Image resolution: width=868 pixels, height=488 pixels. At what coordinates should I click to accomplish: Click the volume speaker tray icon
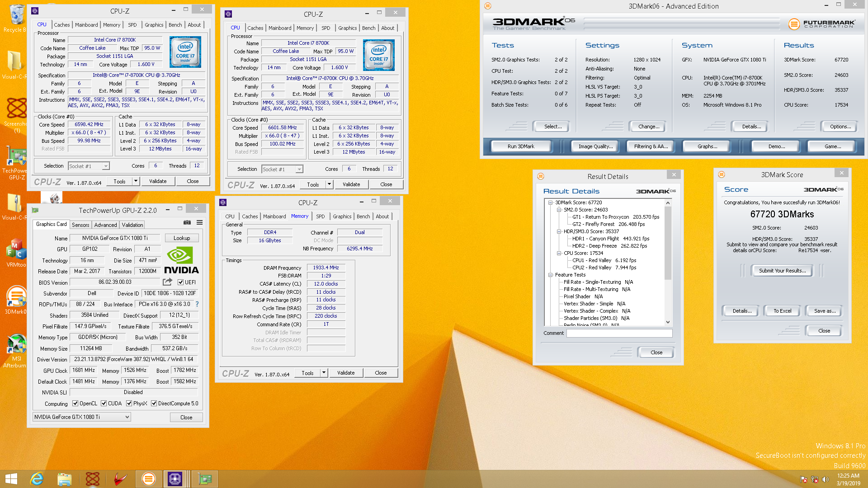tap(825, 479)
